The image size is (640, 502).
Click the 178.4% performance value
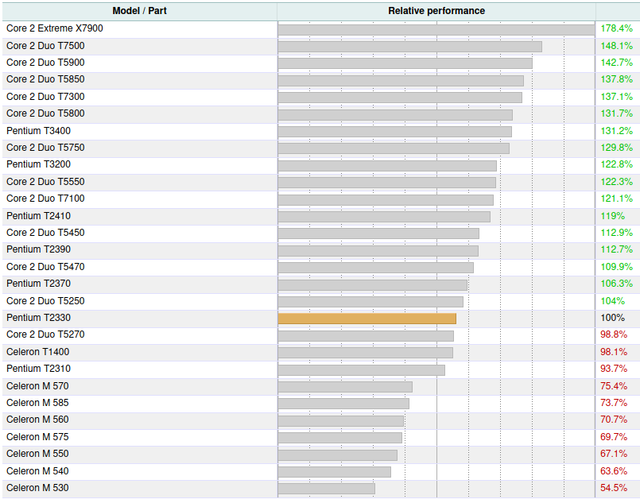[x=615, y=28]
